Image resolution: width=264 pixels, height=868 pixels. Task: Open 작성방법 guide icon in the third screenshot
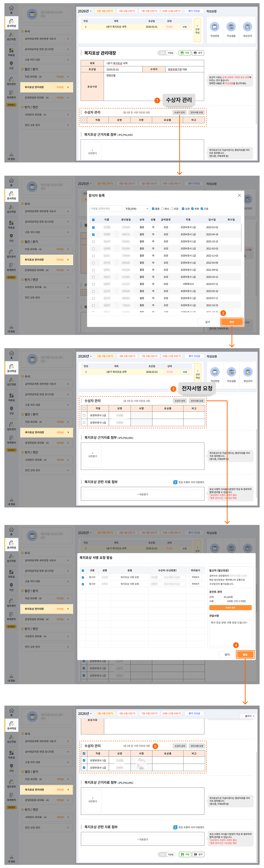tap(215, 372)
